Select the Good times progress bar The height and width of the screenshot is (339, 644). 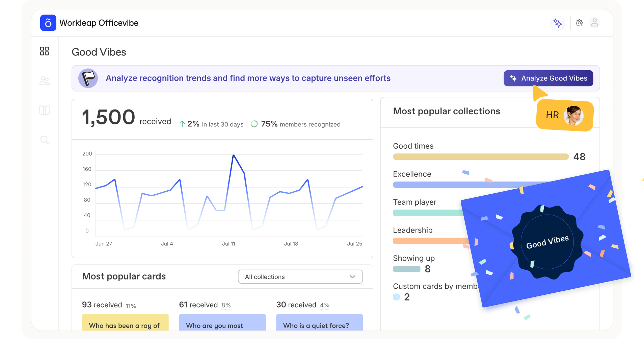point(481,157)
